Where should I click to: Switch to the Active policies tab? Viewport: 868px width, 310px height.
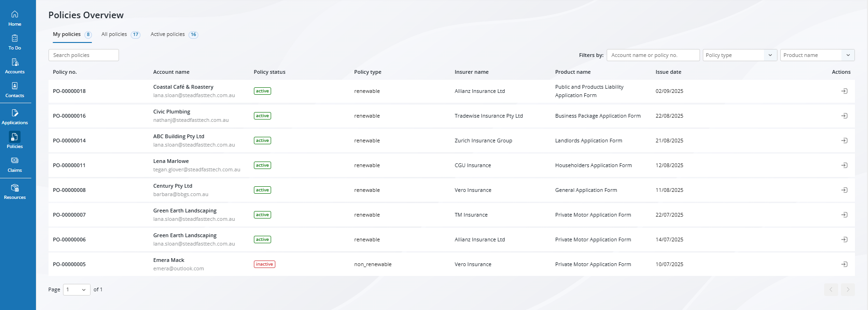point(174,35)
